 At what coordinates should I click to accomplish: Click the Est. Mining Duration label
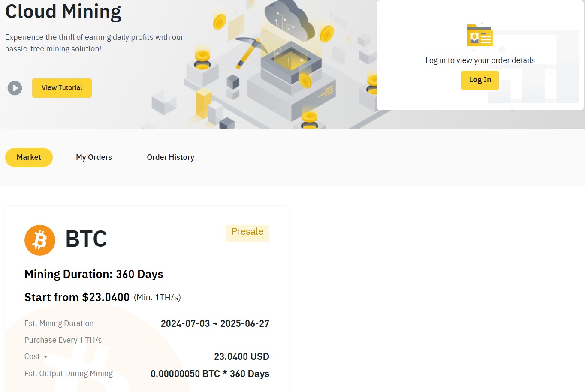pos(59,323)
